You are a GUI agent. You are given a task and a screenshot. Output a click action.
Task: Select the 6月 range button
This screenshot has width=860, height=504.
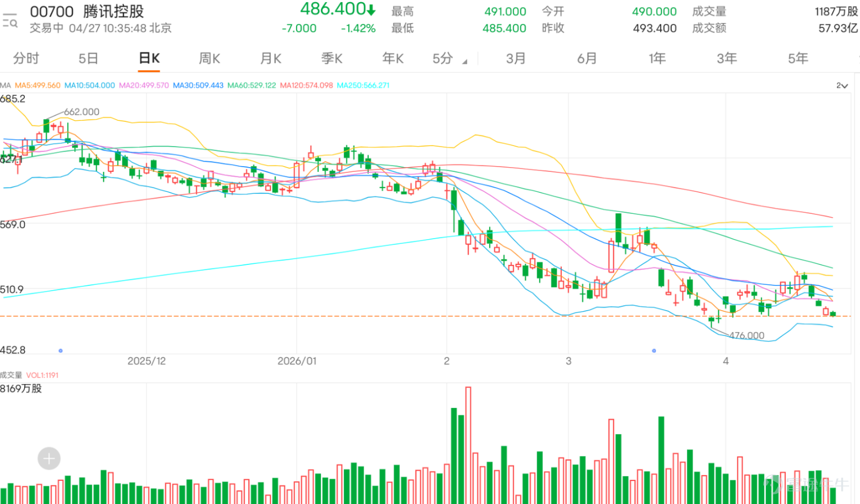coord(587,58)
